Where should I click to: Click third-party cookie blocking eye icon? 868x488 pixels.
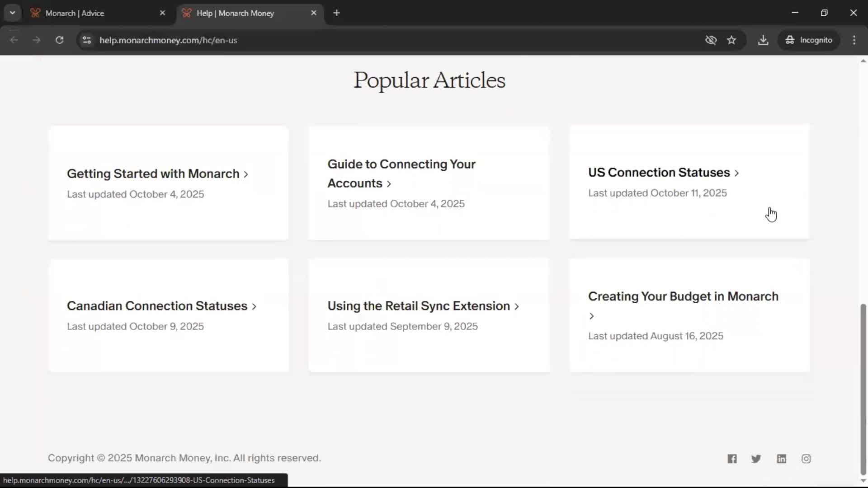[x=711, y=40]
